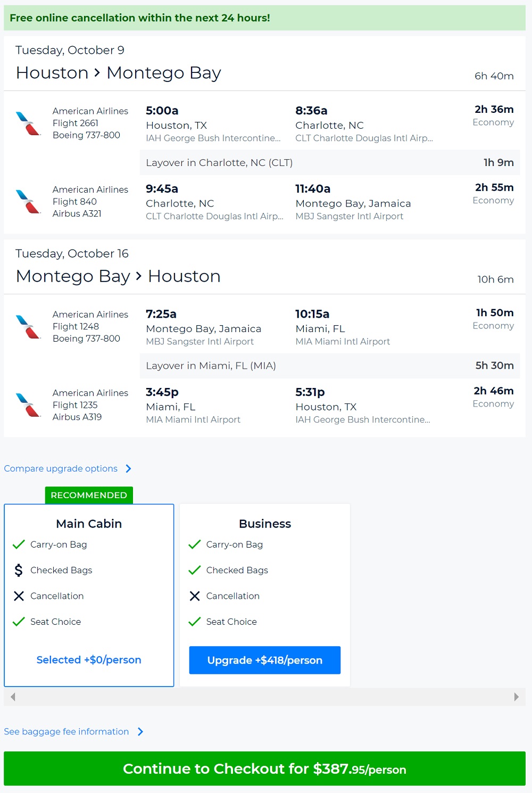This screenshot has width=532, height=793.
Task: Open the Compare upgrade options link
Action: point(61,469)
